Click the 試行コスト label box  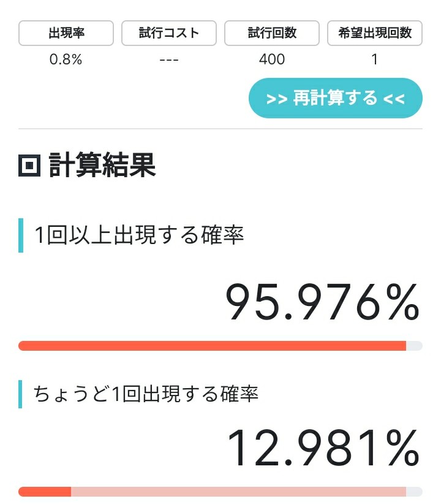click(x=169, y=33)
